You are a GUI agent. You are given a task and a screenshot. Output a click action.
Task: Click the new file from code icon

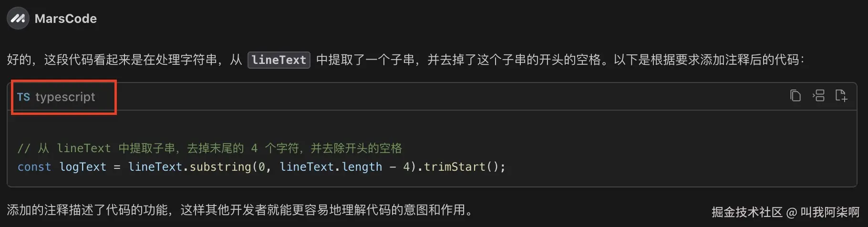pos(841,96)
